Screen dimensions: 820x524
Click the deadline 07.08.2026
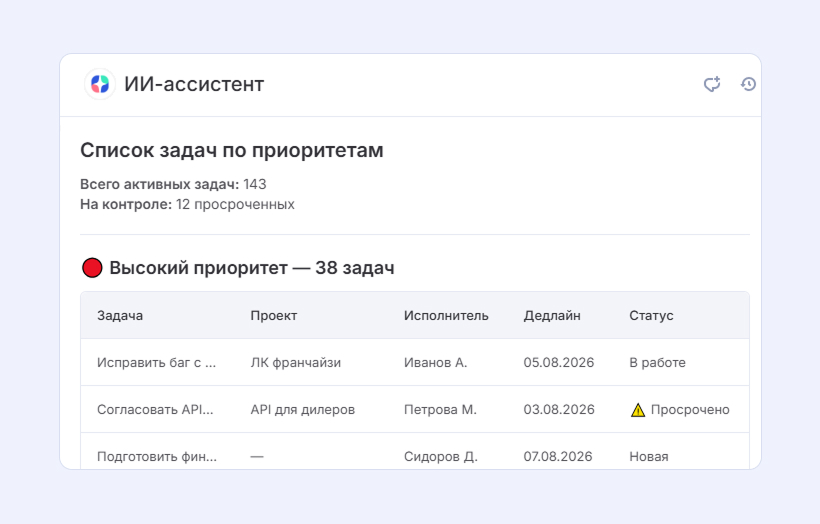[x=558, y=457]
